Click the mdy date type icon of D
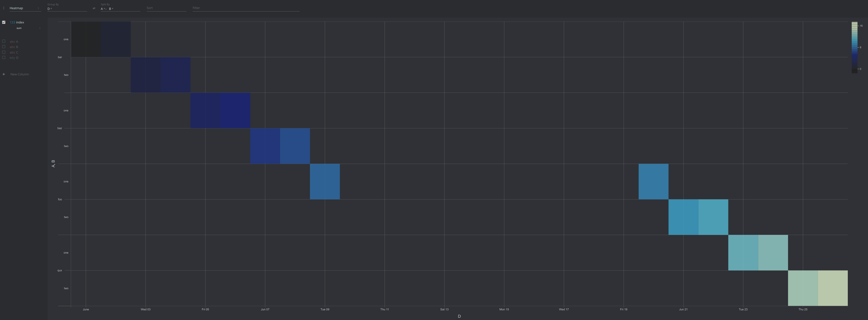Screen dimensions: 868x320 (12, 58)
